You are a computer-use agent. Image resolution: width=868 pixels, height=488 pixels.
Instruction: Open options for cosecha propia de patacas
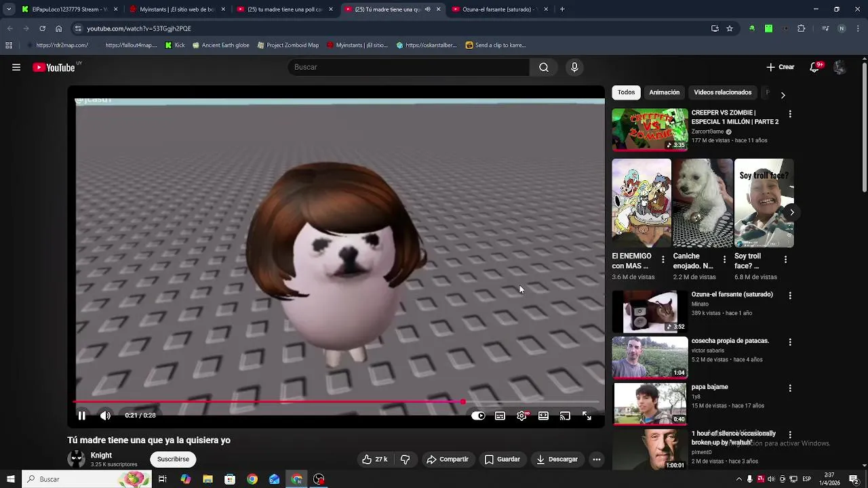[790, 342]
